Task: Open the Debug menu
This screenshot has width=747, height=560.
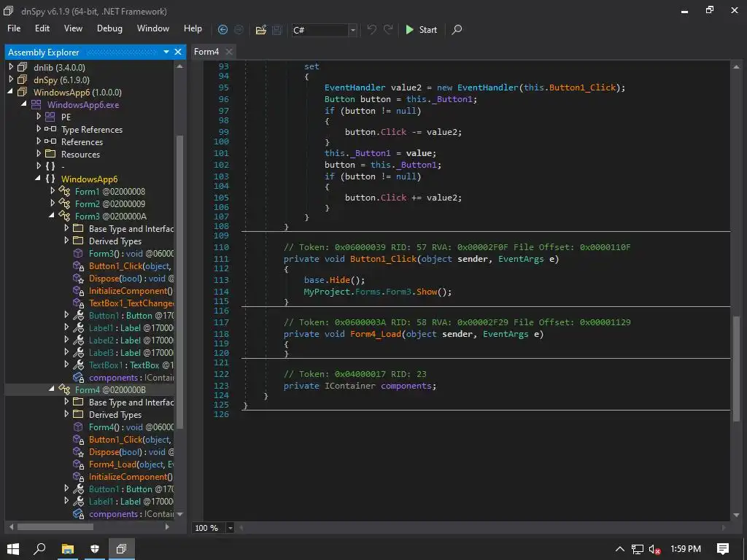Action: click(x=109, y=28)
